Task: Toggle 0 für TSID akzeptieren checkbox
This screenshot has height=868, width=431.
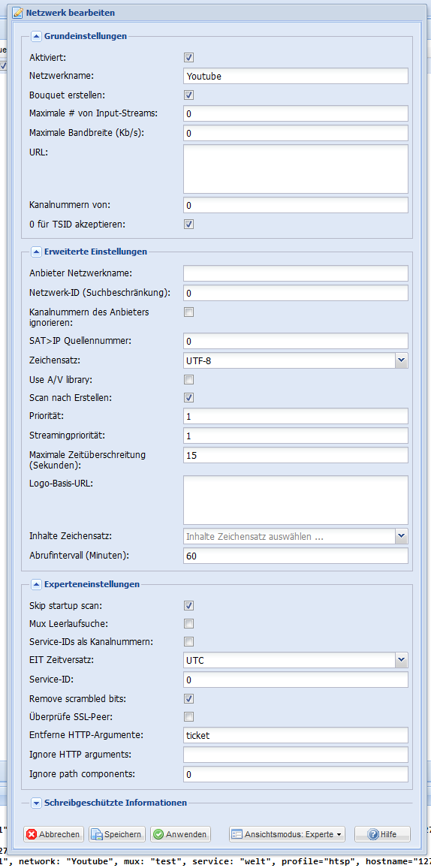Action: coord(188,225)
